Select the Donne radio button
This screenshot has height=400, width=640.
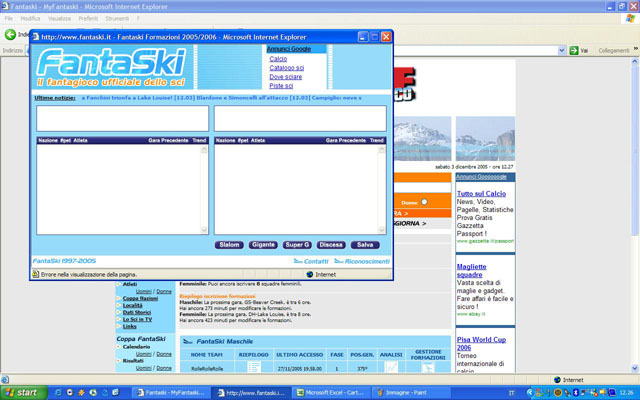(x=424, y=202)
